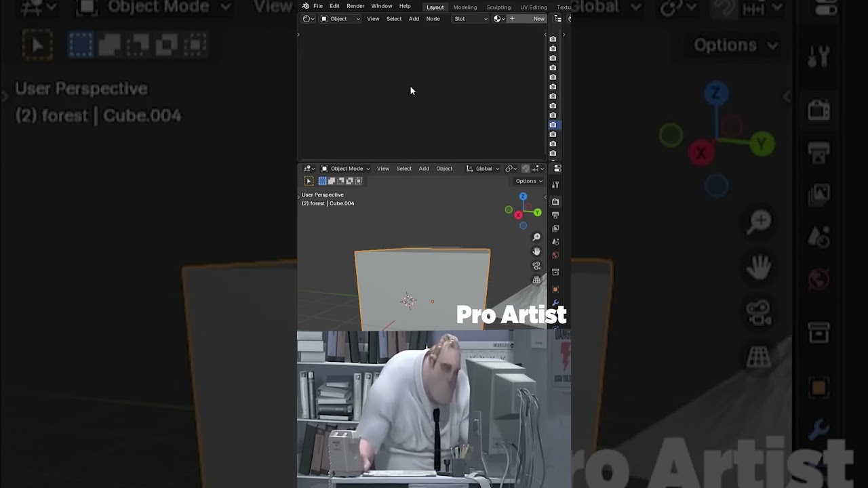Open the Scene properties tab
This screenshot has width=868, height=488.
click(555, 242)
